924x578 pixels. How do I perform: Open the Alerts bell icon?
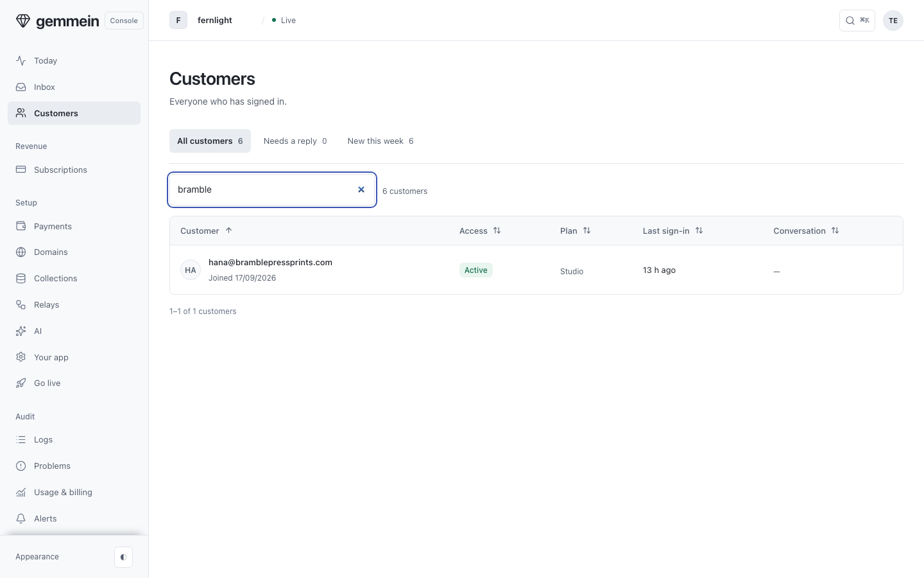21,518
